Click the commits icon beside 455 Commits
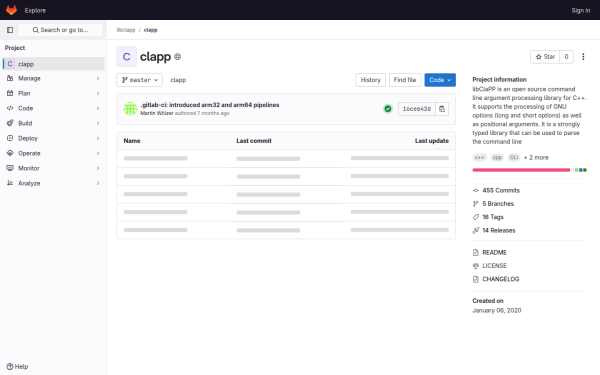The height and width of the screenshot is (375, 600). [476, 190]
